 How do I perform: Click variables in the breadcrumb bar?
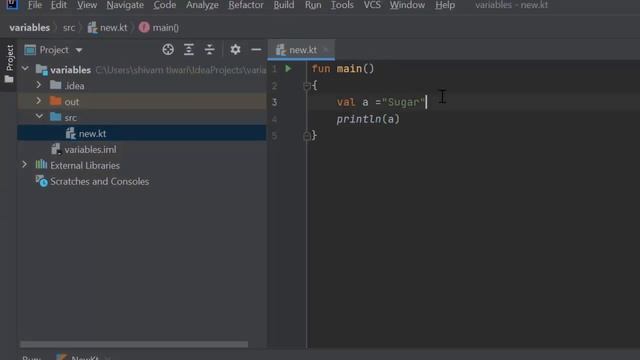[29, 28]
